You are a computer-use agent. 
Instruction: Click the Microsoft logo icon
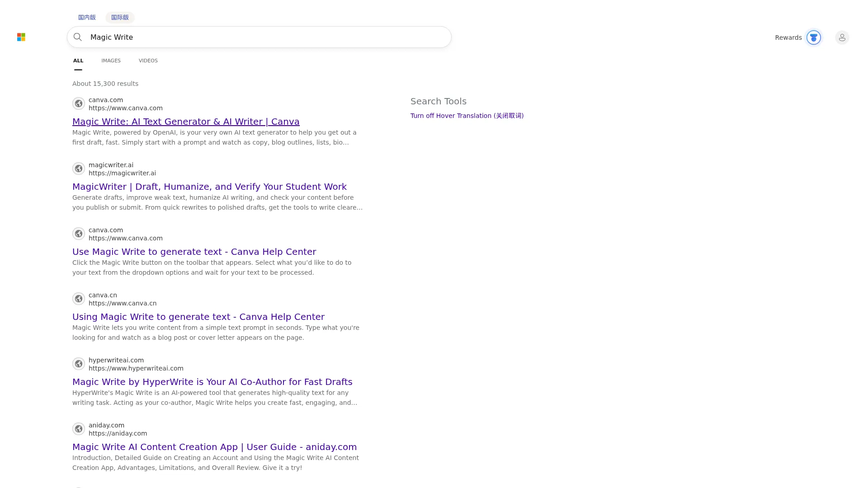pyautogui.click(x=21, y=37)
